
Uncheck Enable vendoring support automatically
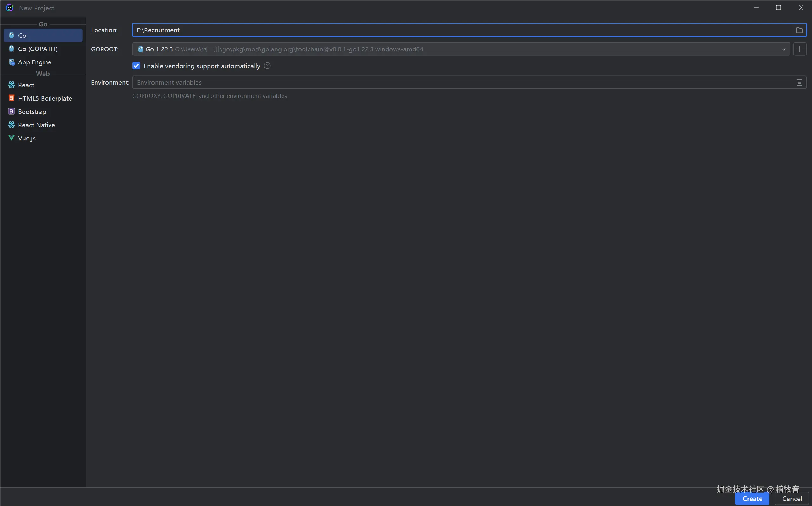136,66
